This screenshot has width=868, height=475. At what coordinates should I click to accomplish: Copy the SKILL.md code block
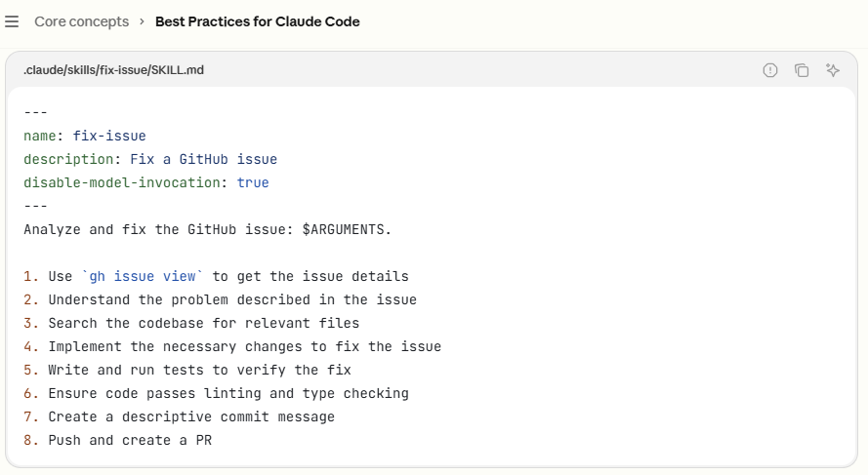(x=801, y=70)
